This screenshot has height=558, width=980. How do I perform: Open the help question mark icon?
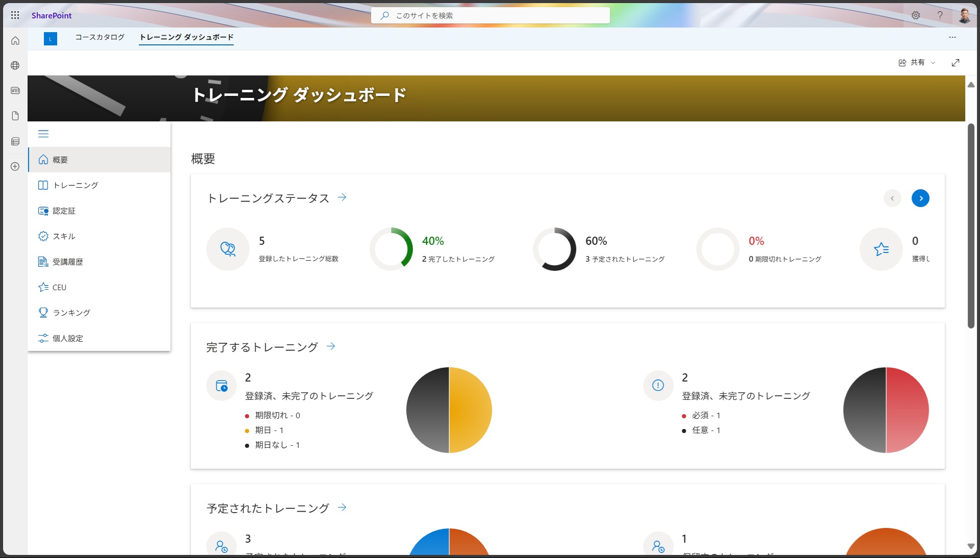[x=940, y=15]
